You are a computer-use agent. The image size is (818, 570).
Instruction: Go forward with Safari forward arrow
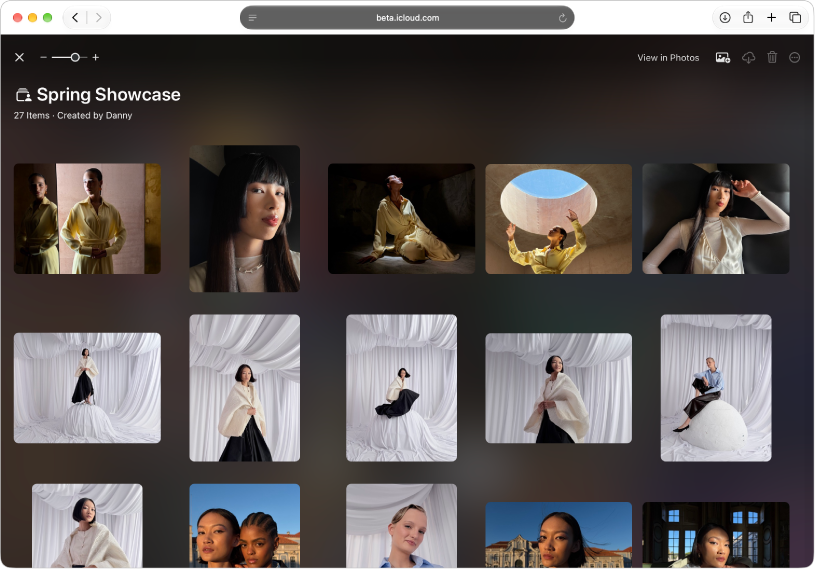coord(99,18)
